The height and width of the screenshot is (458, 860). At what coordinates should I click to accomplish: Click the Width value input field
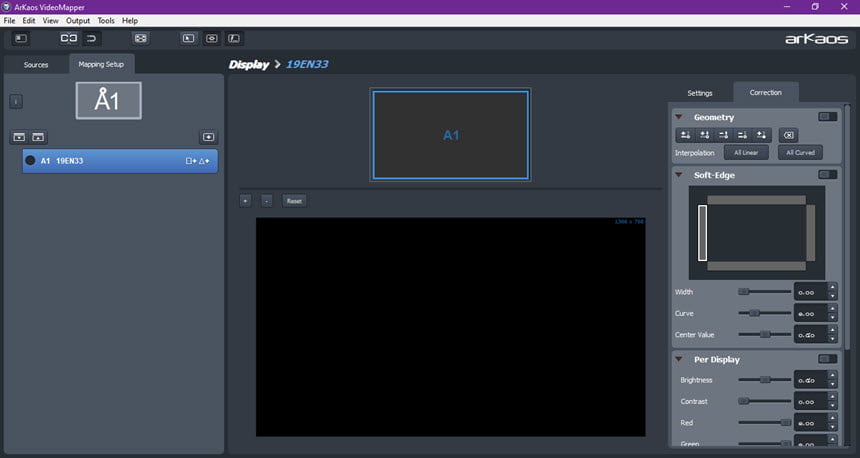811,292
